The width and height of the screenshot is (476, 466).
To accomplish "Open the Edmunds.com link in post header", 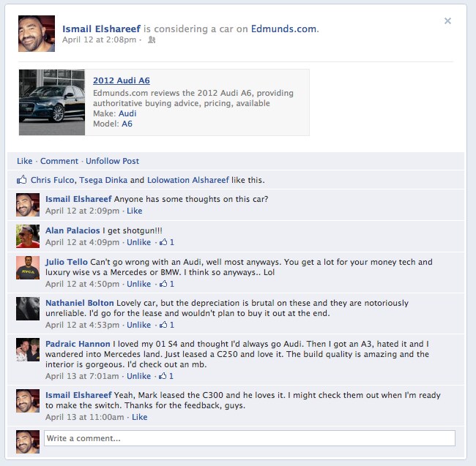I will (x=284, y=29).
